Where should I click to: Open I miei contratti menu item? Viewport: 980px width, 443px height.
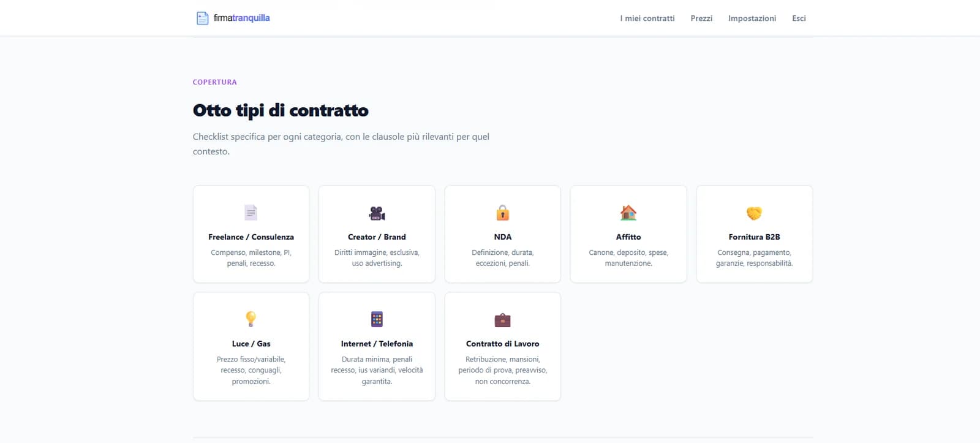(x=647, y=18)
